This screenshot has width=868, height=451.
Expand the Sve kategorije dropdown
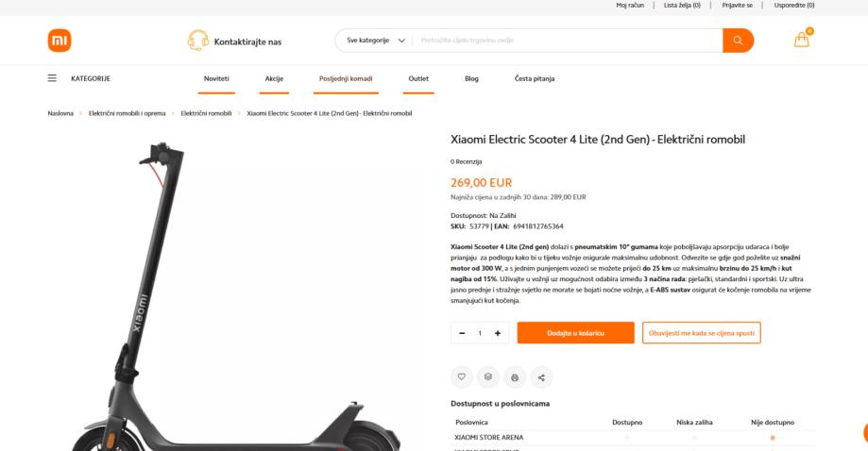[376, 41]
